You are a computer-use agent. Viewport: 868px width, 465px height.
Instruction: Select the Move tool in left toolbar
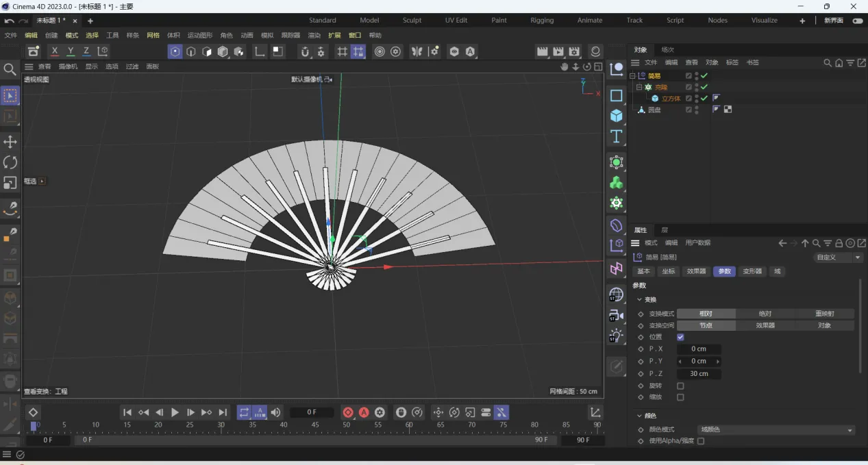10,142
